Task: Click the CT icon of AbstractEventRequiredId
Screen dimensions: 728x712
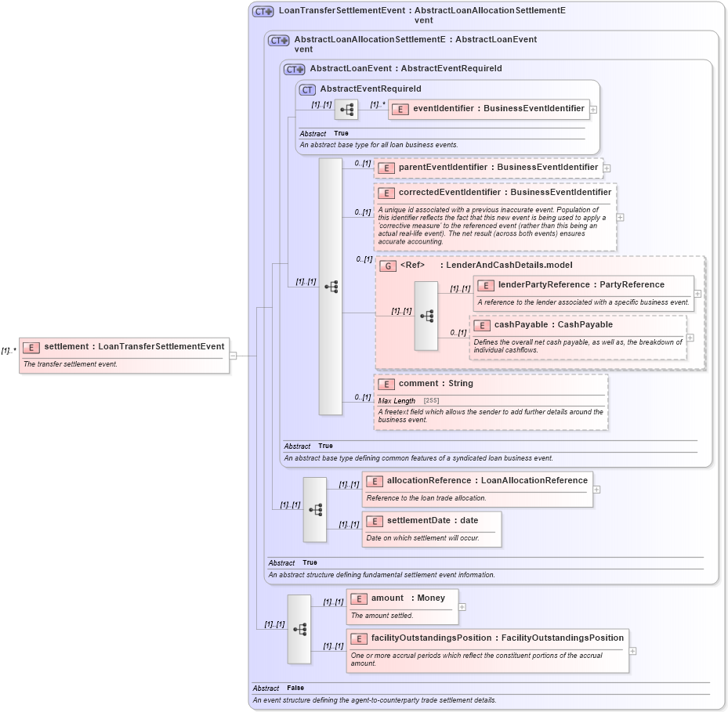Action: click(x=306, y=89)
